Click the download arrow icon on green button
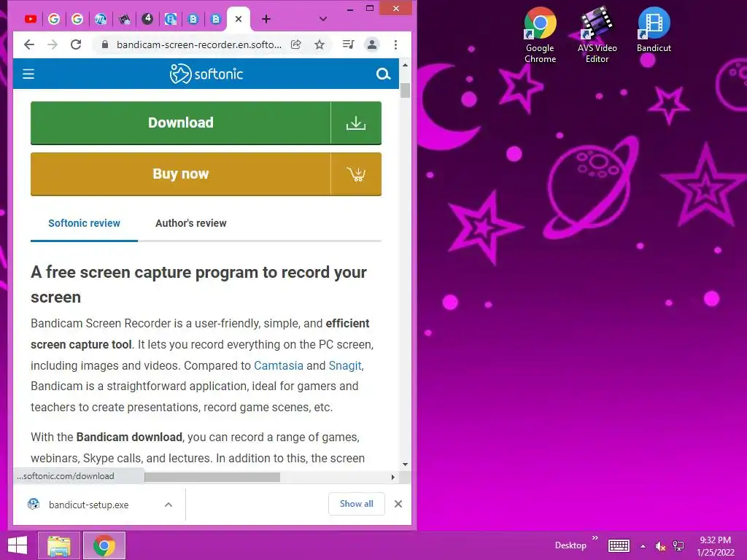 click(x=356, y=122)
